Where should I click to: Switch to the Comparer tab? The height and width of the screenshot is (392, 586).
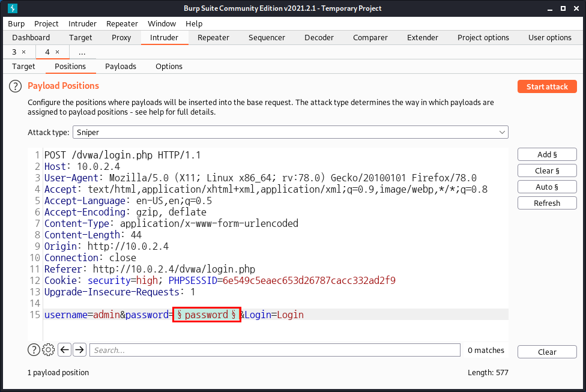click(370, 37)
